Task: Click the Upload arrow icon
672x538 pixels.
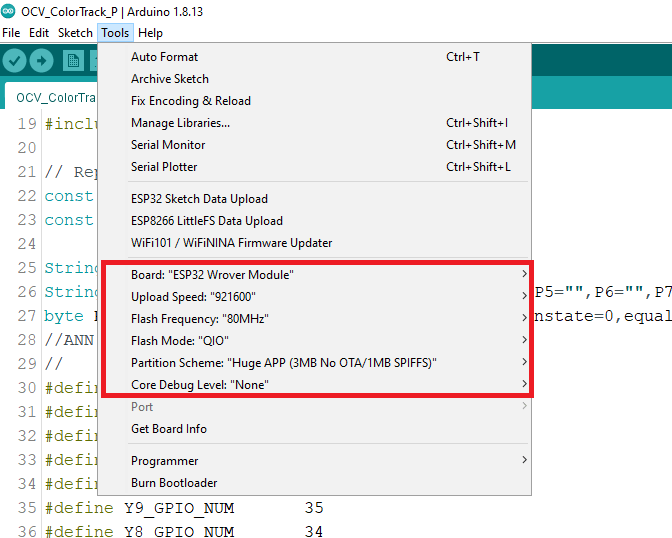Action: pyautogui.click(x=41, y=61)
